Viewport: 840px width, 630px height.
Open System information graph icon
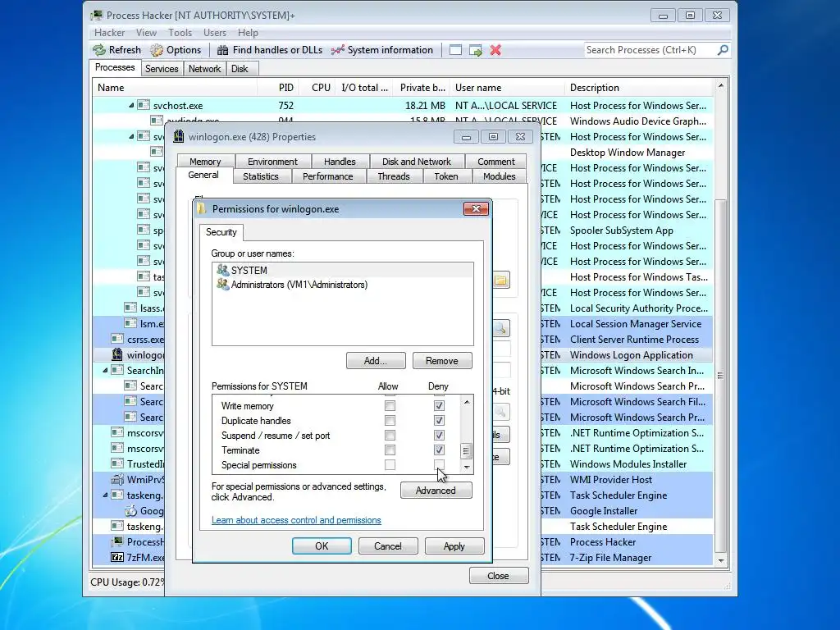pyautogui.click(x=337, y=50)
